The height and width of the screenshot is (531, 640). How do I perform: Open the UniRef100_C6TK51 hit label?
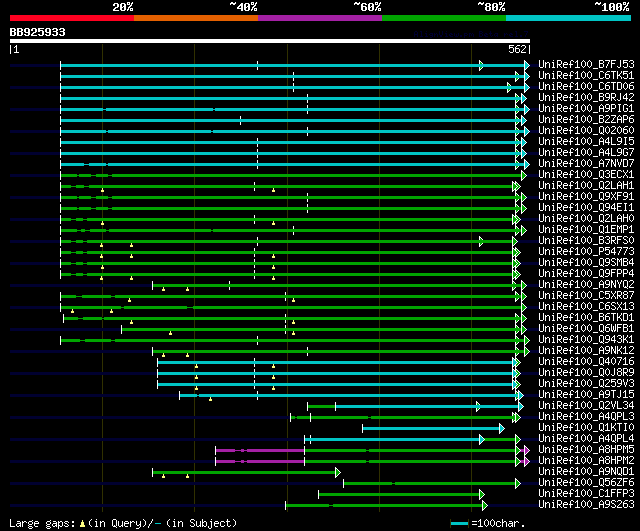(586, 76)
